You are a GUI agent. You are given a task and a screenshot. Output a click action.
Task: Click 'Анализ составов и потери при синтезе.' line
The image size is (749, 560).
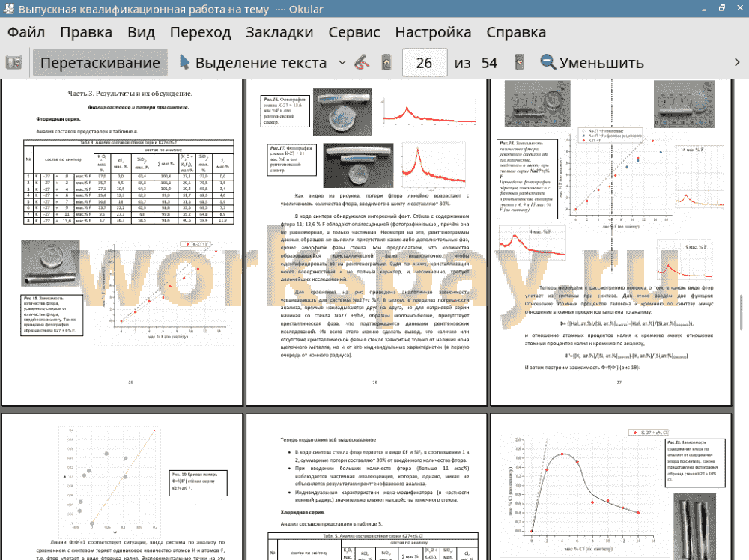coord(138,107)
